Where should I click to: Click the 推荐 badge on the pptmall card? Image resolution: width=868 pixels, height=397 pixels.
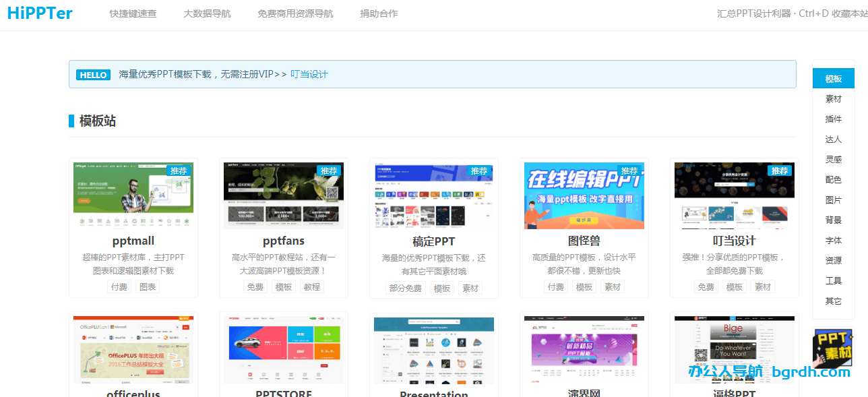(x=179, y=171)
